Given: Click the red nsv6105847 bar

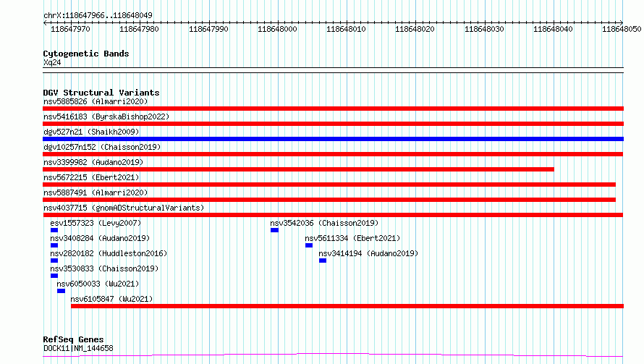Looking at the screenshot, I should pos(347,306).
